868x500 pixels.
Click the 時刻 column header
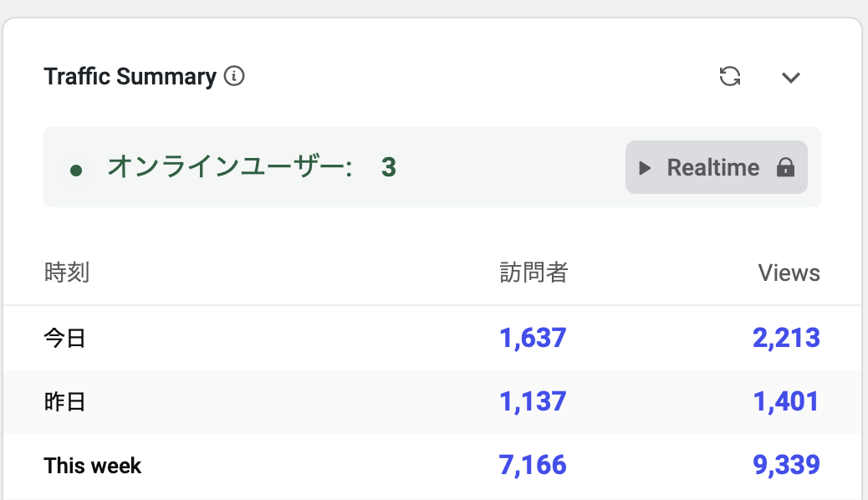[x=66, y=273]
